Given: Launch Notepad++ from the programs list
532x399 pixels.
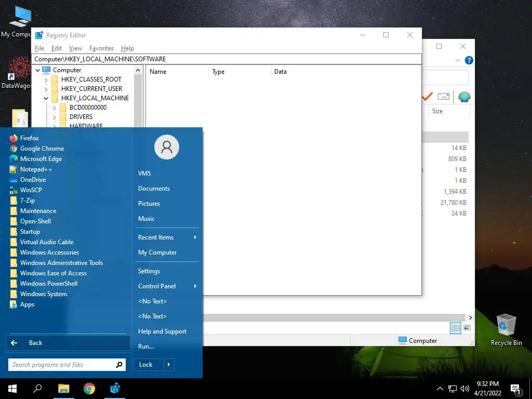Looking at the screenshot, I should pos(31,169).
